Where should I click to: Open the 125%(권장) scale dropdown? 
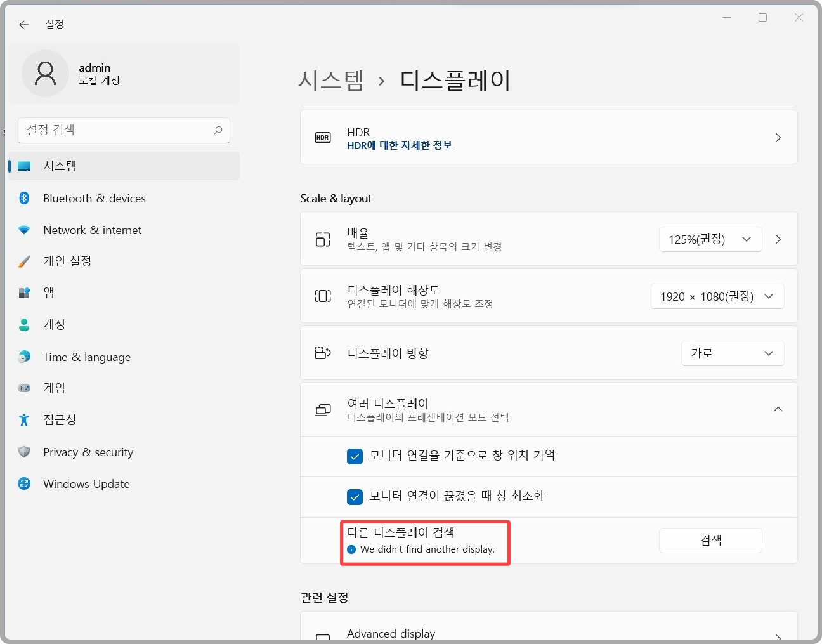pos(710,239)
